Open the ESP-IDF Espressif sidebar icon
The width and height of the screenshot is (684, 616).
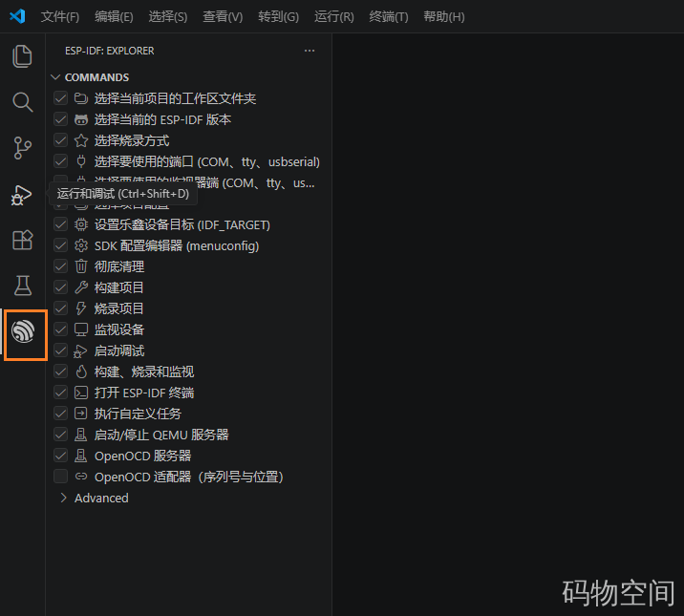pyautogui.click(x=23, y=331)
